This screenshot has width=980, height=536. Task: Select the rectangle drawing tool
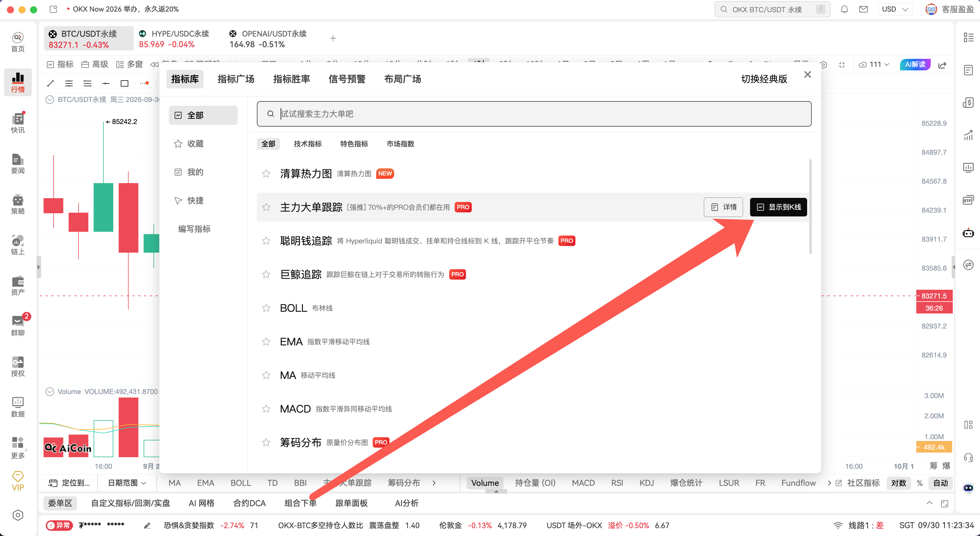coord(125,83)
